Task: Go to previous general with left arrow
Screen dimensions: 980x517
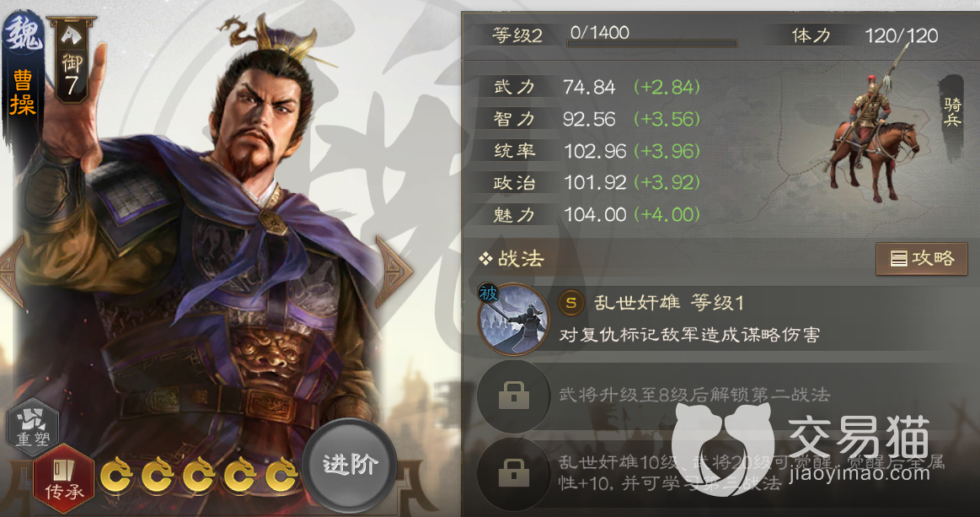Action: coord(11,271)
